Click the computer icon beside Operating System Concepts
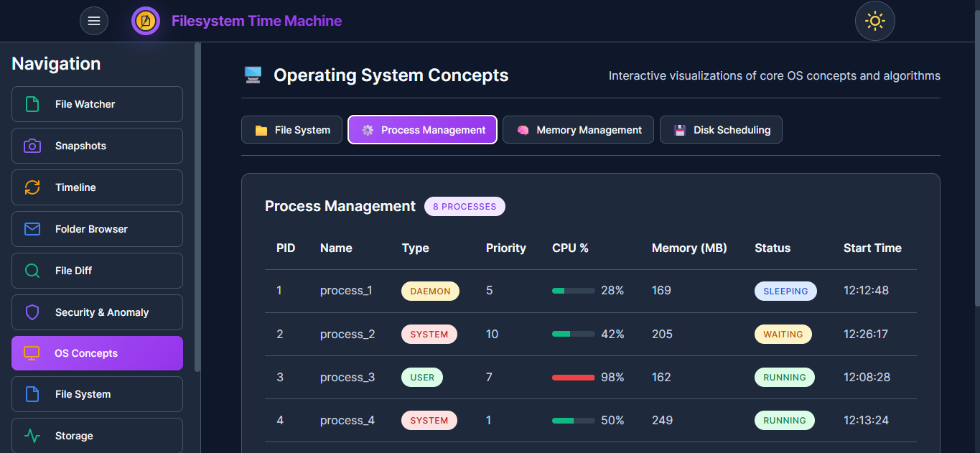The width and height of the screenshot is (980, 453). 253,74
